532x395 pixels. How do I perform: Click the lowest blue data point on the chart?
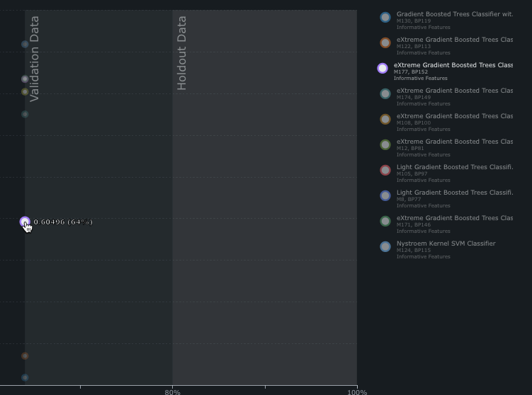(x=25, y=378)
